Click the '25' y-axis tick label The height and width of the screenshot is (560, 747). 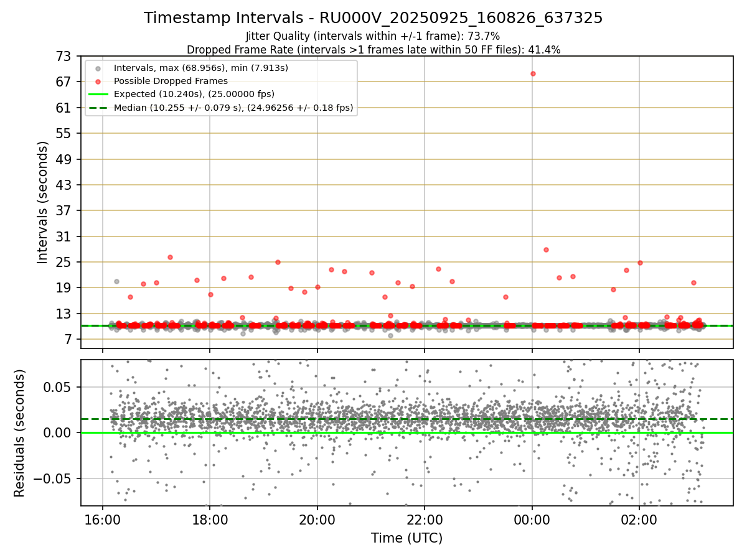tap(65, 262)
